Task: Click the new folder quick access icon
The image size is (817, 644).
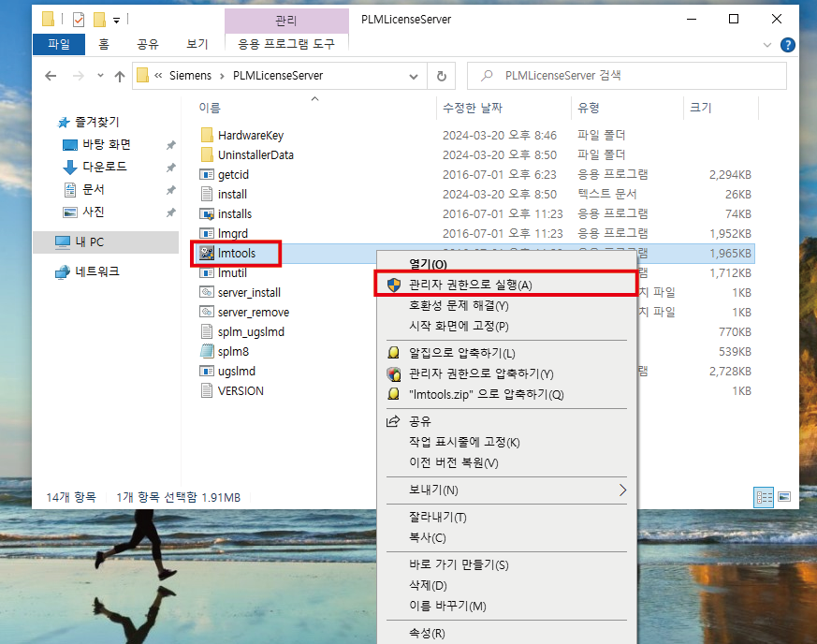Action: point(99,20)
